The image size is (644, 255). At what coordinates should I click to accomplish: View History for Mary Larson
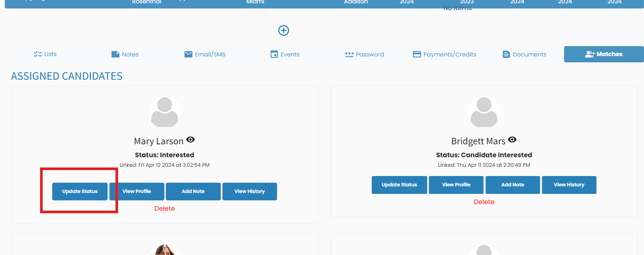point(250,192)
